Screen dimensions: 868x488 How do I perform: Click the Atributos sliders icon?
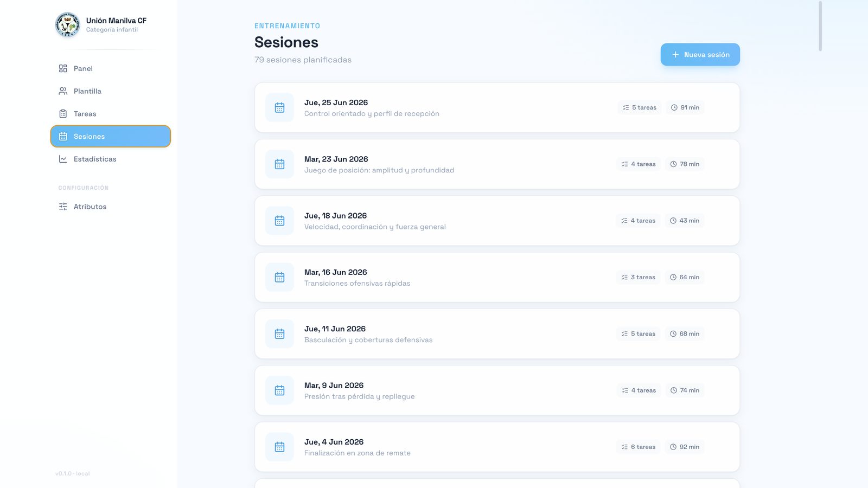63,207
